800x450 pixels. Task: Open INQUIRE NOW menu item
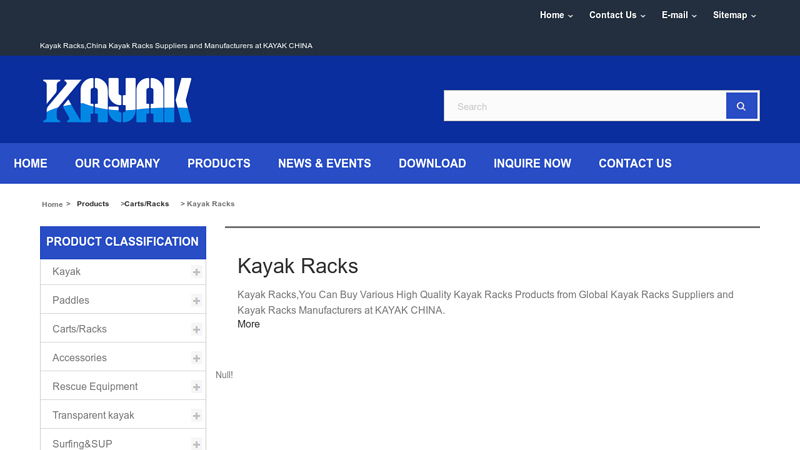[532, 163]
